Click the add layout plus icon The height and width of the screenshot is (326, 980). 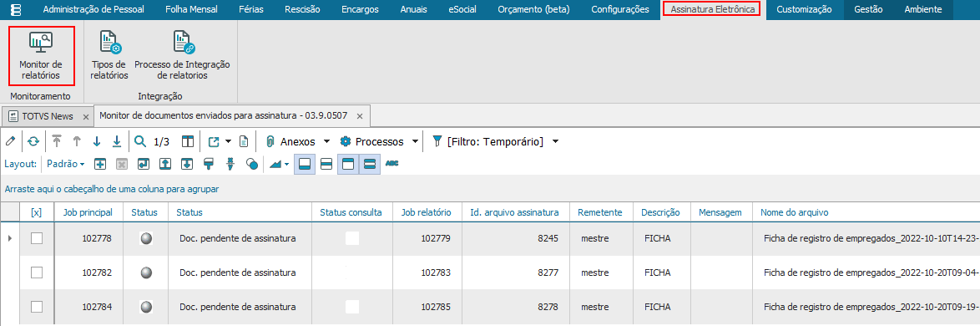tap(100, 164)
